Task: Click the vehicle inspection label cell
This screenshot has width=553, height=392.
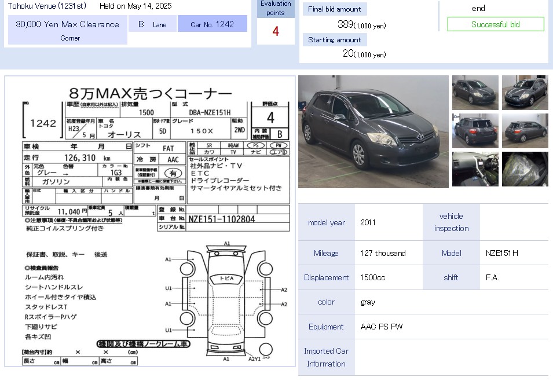Action: tap(451, 222)
